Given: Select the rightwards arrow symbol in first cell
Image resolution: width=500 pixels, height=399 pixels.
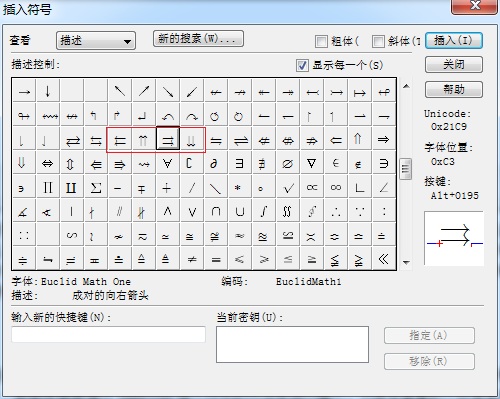Looking at the screenshot, I should point(24,91).
